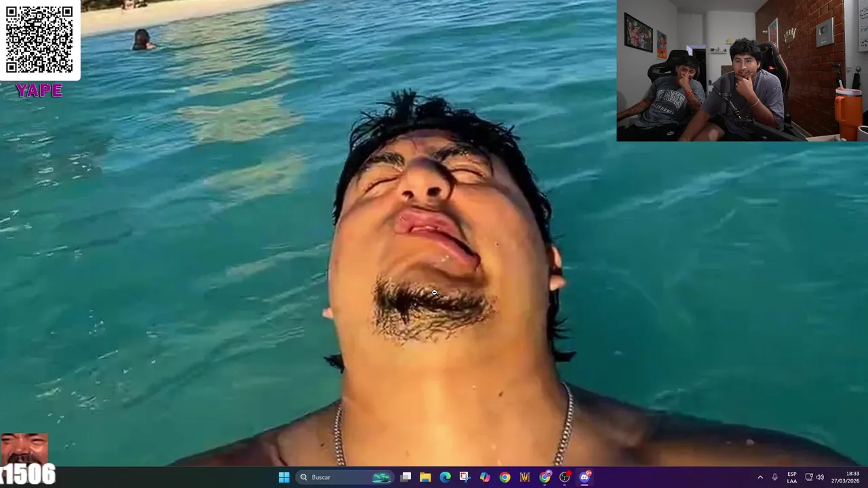Open the network status tray icon
Image resolution: width=868 pixels, height=488 pixels.
tap(809, 477)
